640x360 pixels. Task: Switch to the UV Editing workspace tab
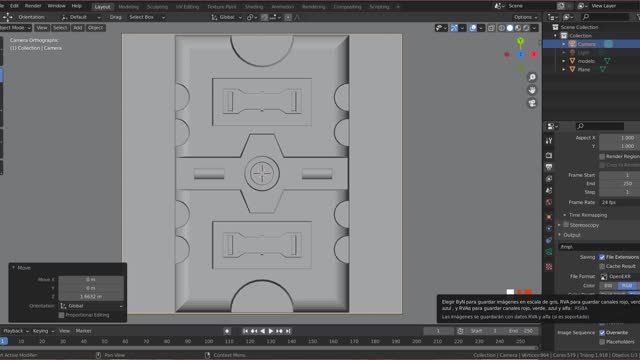(187, 7)
